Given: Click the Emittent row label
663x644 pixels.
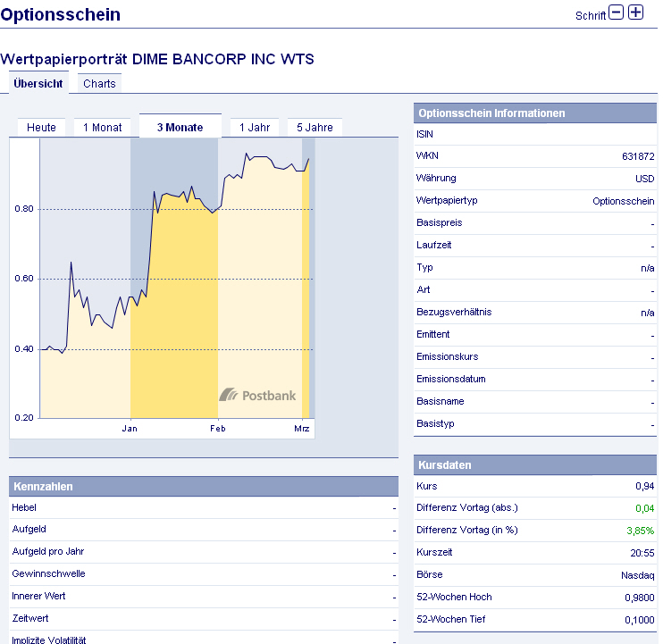Looking at the screenshot, I should [433, 334].
